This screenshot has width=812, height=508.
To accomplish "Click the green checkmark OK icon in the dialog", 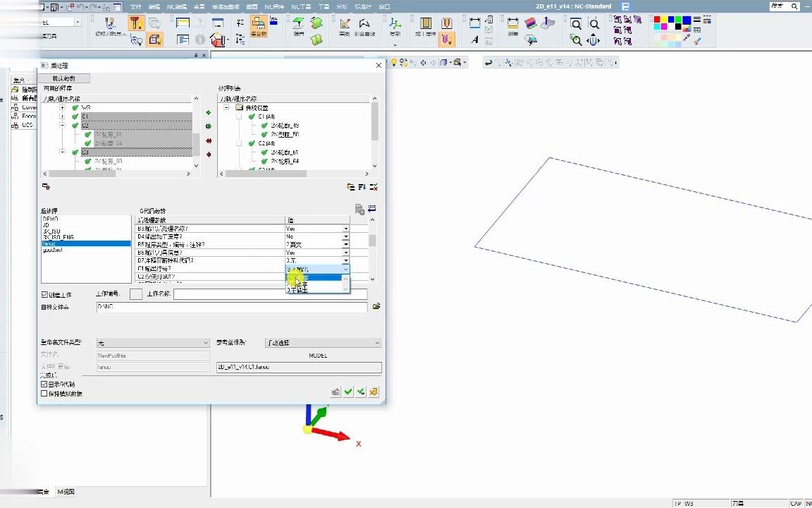I will [348, 392].
